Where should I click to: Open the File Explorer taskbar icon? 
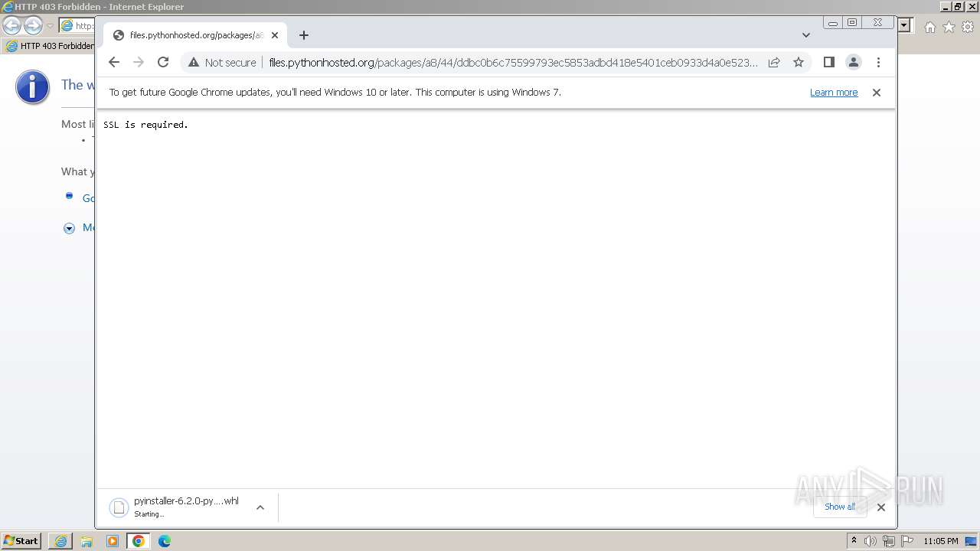[87, 541]
